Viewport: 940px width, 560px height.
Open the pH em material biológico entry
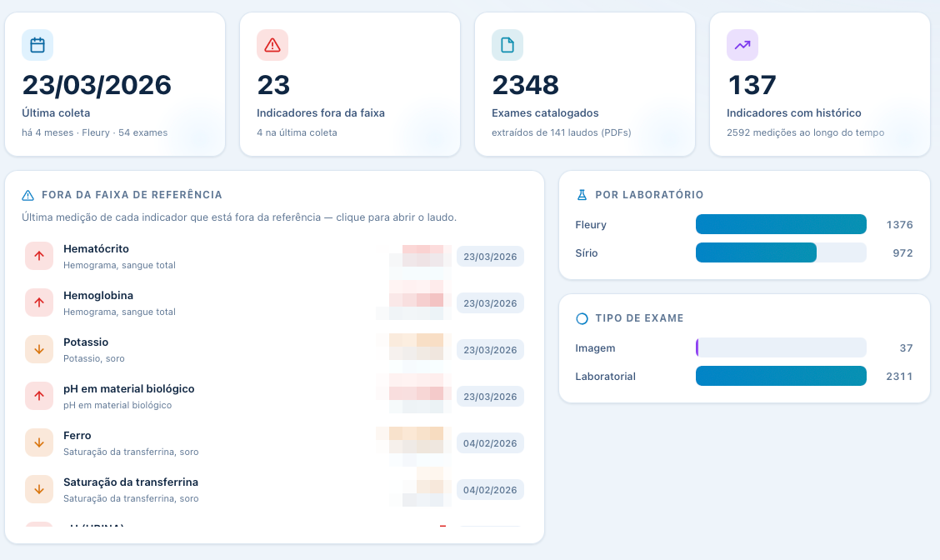click(274, 397)
